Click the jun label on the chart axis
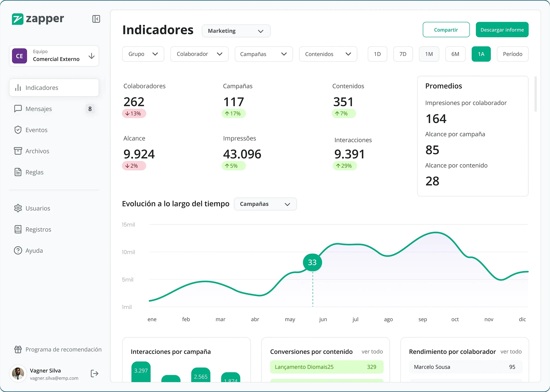This screenshot has width=550, height=392. click(323, 319)
